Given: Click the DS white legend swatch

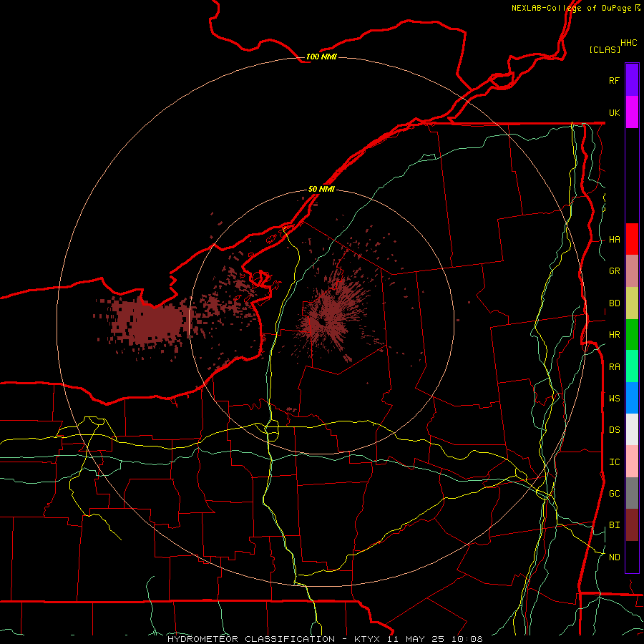Looking at the screenshot, I should pos(632,429).
